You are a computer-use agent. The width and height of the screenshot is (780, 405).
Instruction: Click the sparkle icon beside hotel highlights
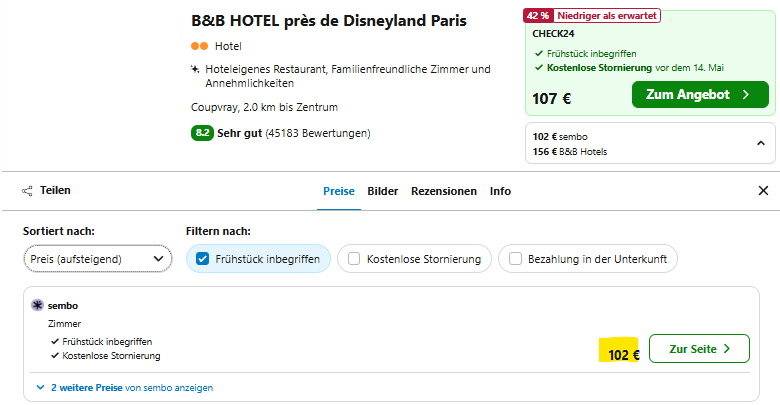(x=195, y=69)
